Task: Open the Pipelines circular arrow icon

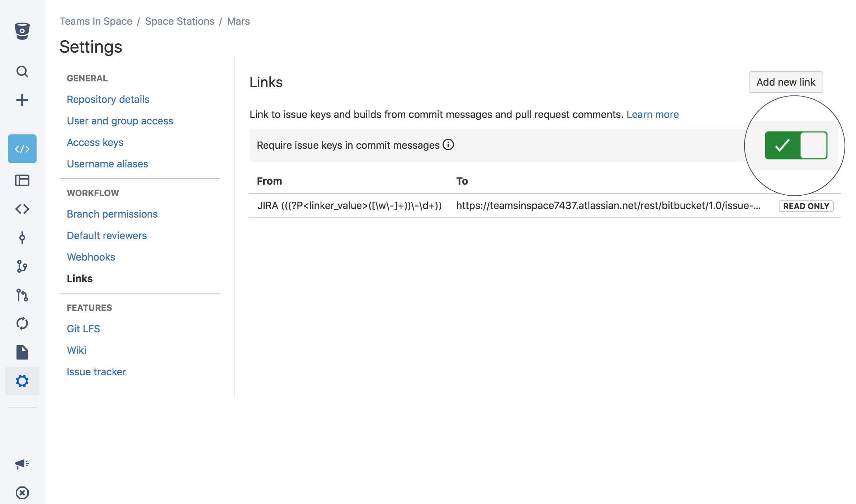Action: (22, 323)
